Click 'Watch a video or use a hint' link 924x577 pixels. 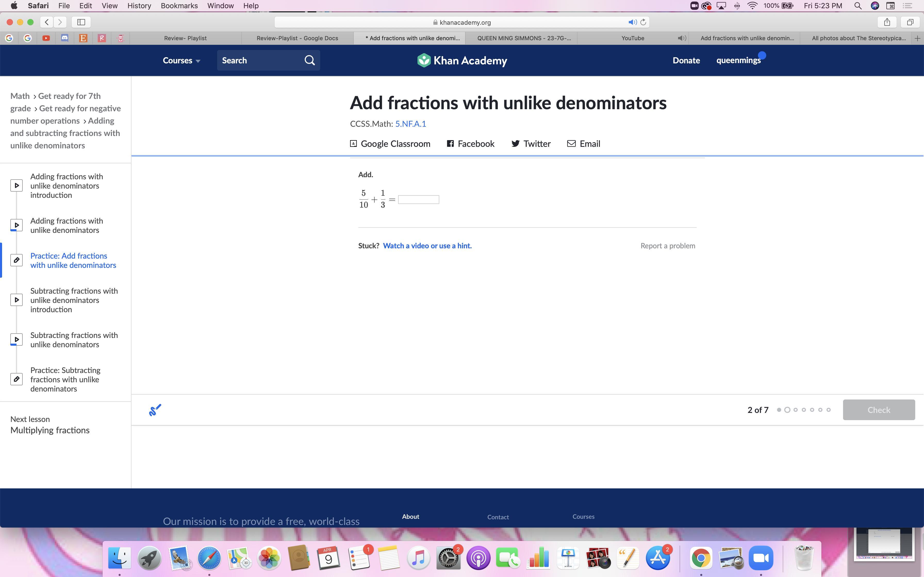tap(427, 246)
